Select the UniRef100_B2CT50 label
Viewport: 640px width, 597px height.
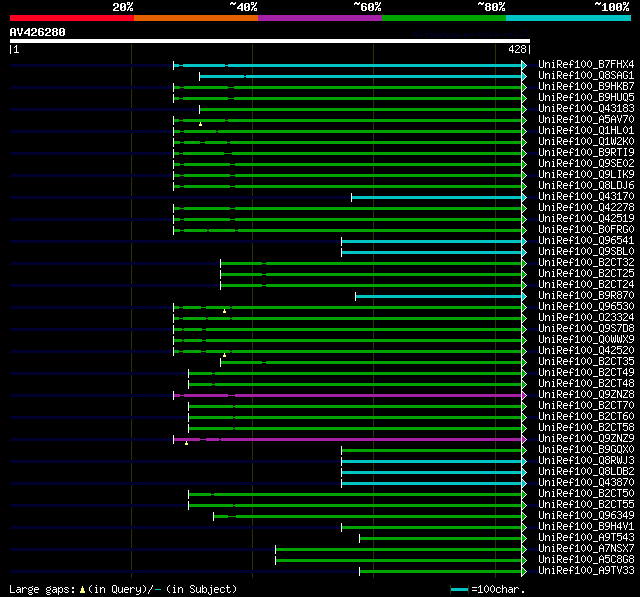(586, 494)
